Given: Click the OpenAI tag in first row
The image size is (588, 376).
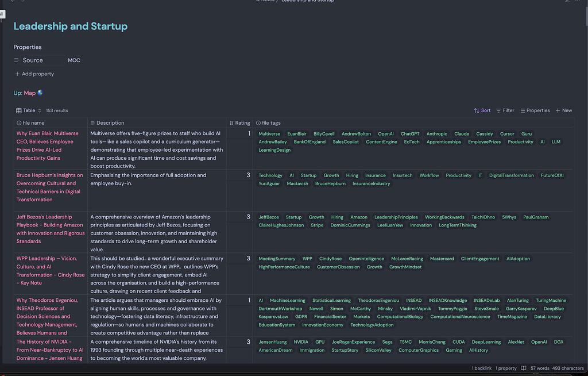Looking at the screenshot, I should tap(385, 134).
